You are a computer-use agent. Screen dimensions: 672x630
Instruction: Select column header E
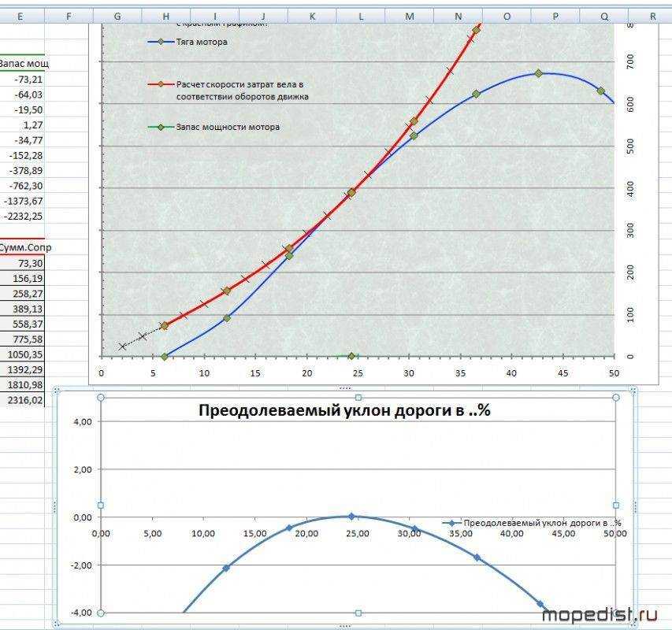pos(21,17)
